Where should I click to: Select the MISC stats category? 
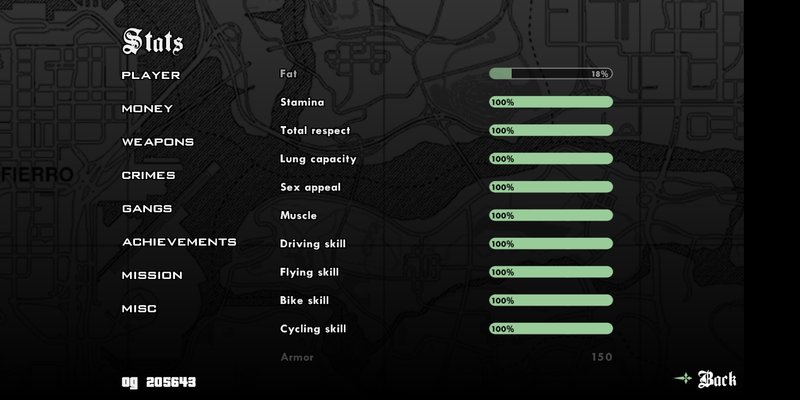(139, 308)
